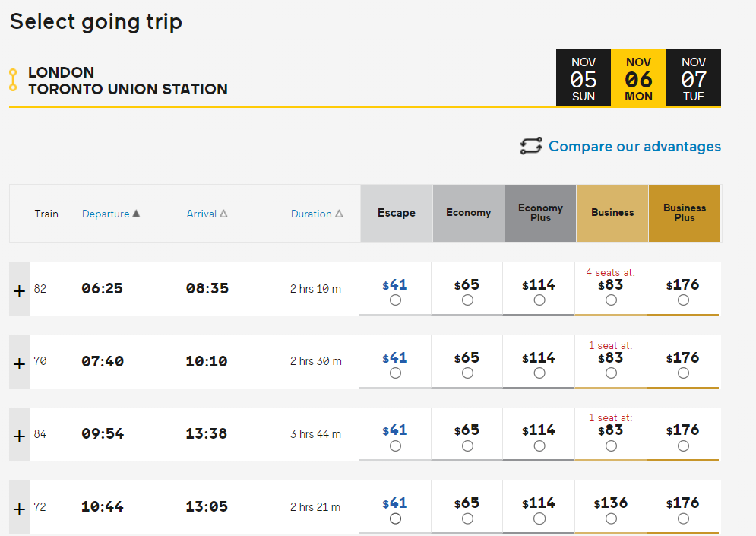Click the route icon beside London
Viewport: 756px width, 536px height.
[x=13, y=80]
